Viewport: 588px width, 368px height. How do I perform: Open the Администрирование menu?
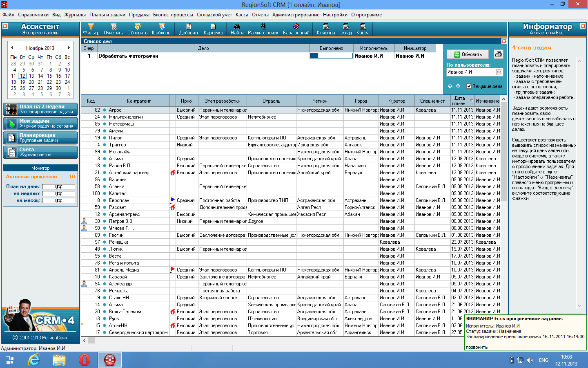(x=296, y=15)
